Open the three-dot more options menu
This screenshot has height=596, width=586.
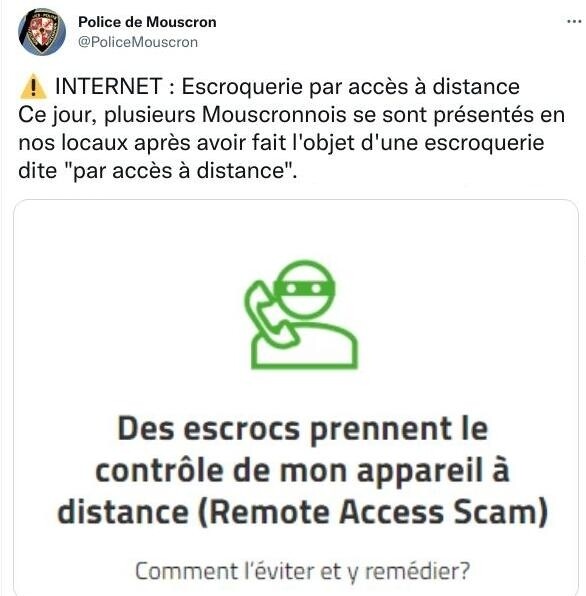click(x=574, y=22)
